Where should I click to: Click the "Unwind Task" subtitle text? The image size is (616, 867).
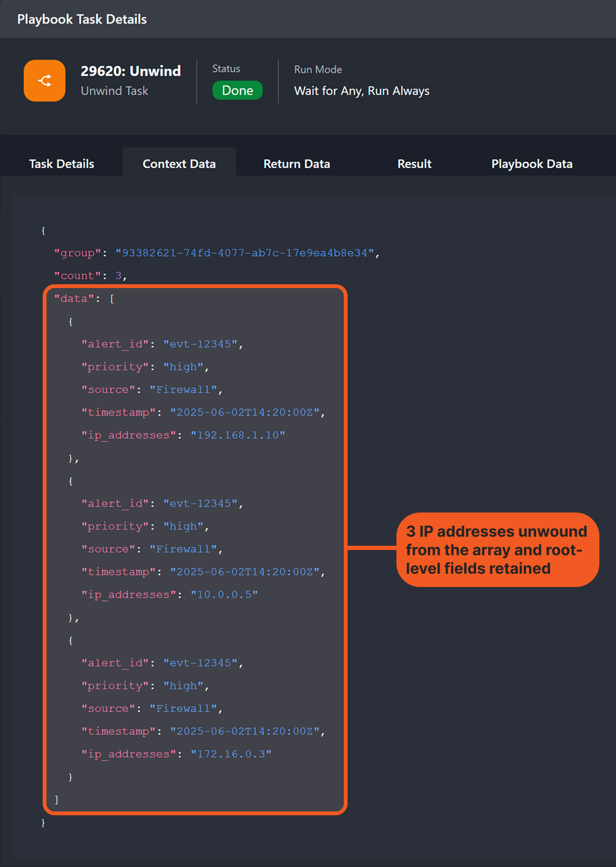[x=114, y=91]
